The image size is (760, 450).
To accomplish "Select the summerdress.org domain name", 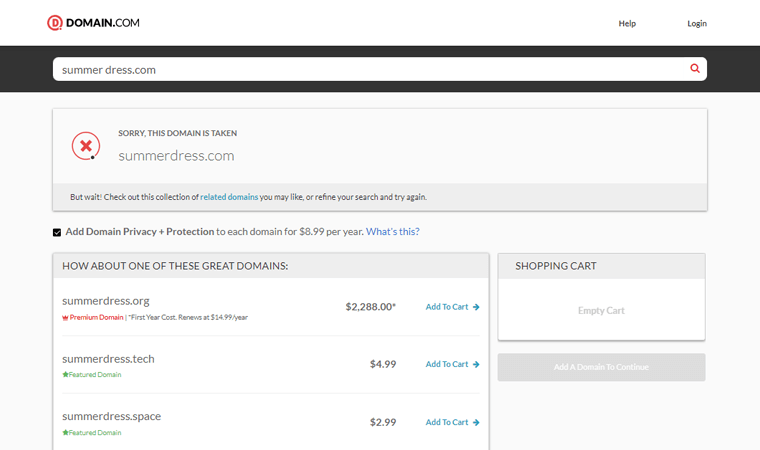I will point(106,300).
